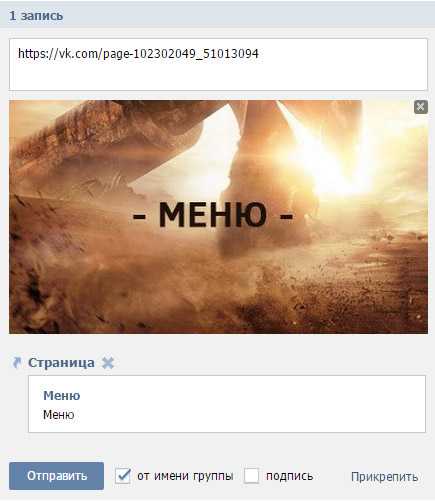
Task: Open the Прикрепить attachment menu
Action: coord(384,477)
